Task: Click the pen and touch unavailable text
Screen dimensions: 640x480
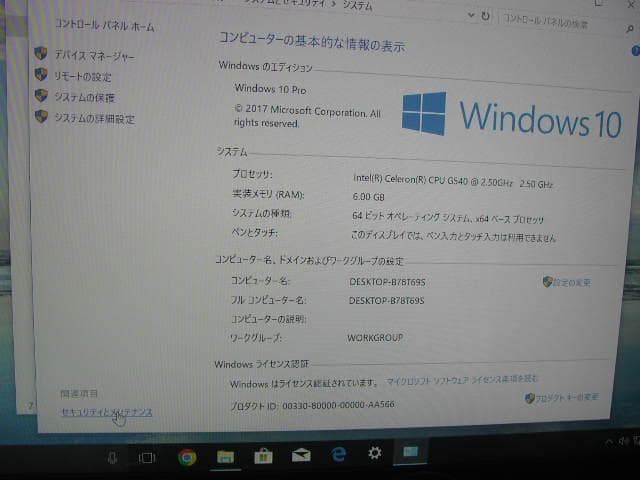Action: (453, 236)
